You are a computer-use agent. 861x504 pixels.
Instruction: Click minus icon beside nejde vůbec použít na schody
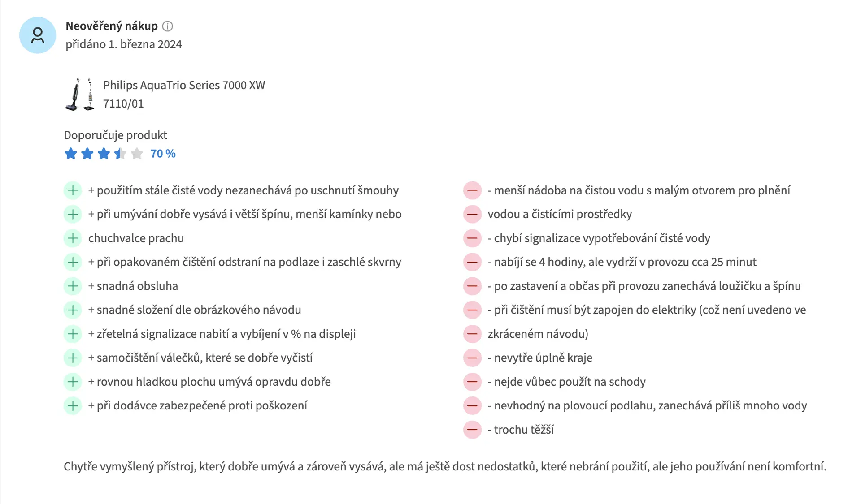click(472, 382)
